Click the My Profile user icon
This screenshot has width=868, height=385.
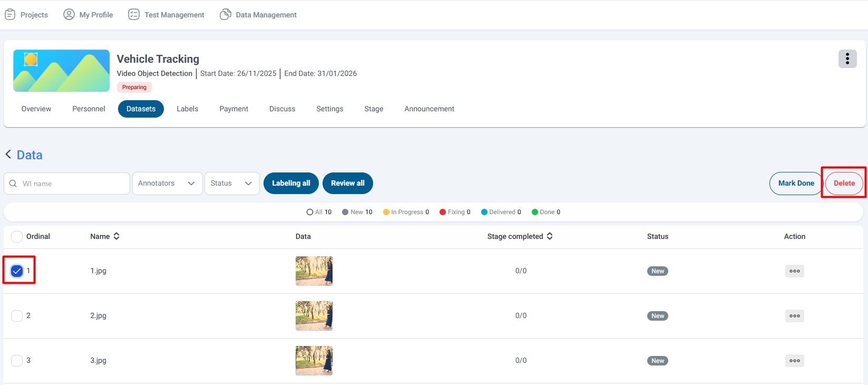tap(69, 15)
